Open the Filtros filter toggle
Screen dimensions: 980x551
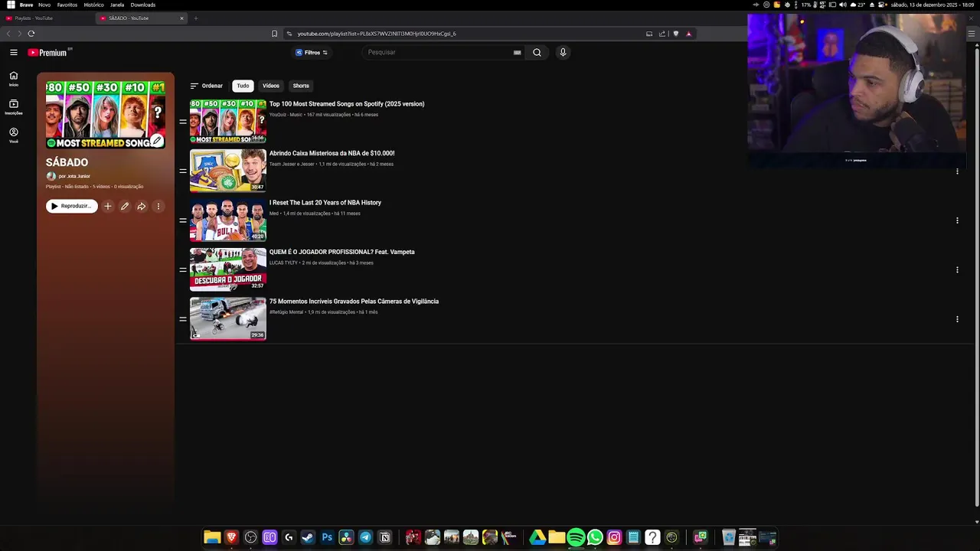point(312,52)
